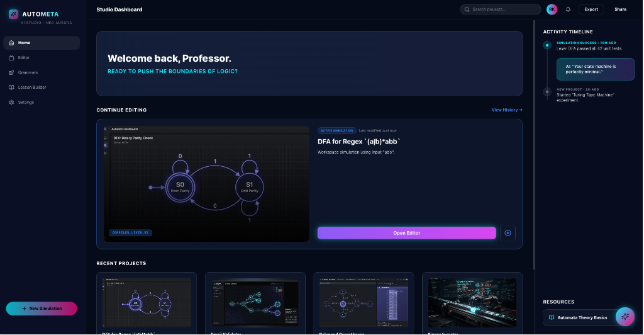The width and height of the screenshot is (644, 335).
Task: Open the Balanced Parentheses project thumbnail
Action: [364, 303]
